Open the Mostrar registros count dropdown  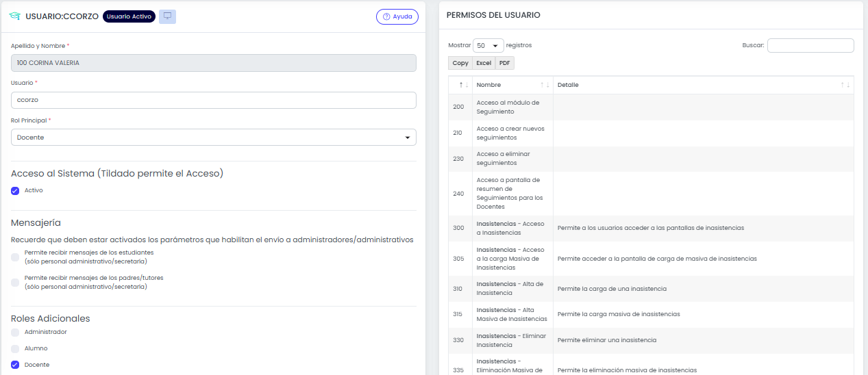pyautogui.click(x=488, y=46)
